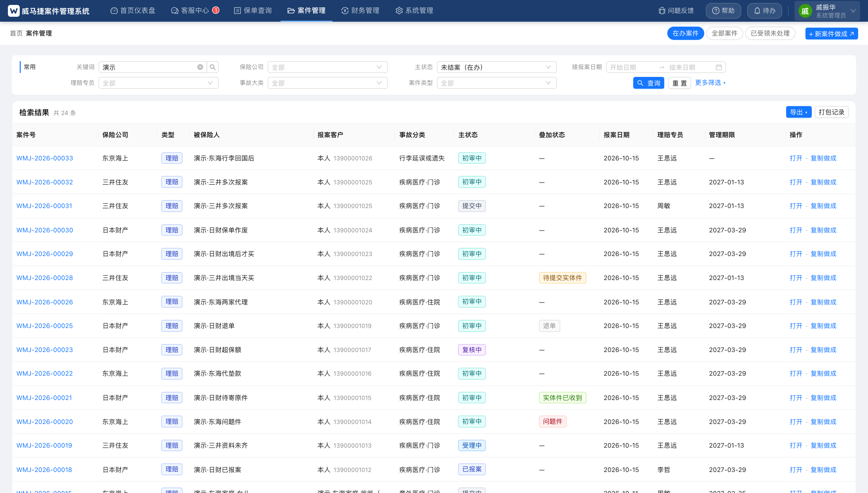The image size is (868, 493).
Task: Open the 事故大类 dropdown
Action: tap(327, 82)
